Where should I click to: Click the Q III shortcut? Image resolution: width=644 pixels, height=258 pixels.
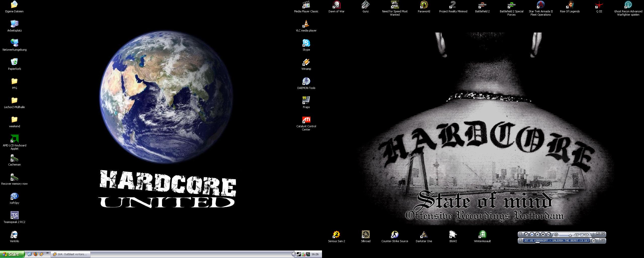tap(599, 7)
